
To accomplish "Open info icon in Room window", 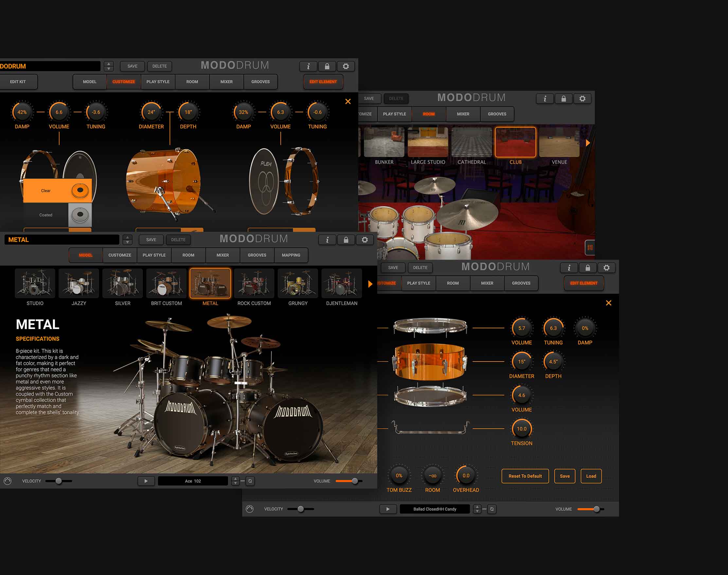I will [x=545, y=99].
